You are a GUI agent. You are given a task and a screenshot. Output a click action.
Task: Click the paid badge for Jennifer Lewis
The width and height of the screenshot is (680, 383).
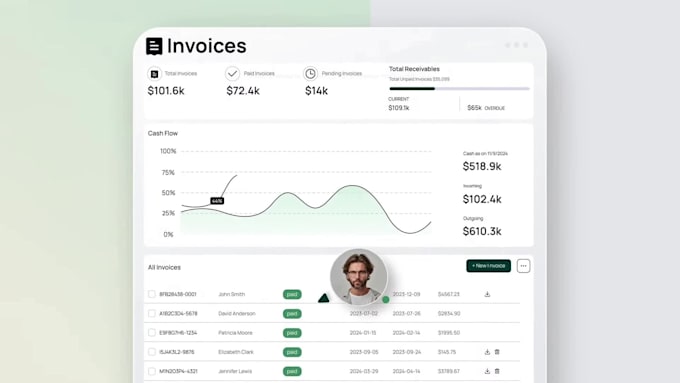(x=292, y=371)
